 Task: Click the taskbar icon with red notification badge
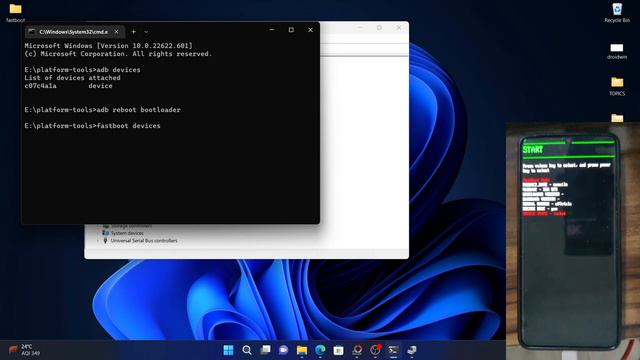click(x=375, y=350)
